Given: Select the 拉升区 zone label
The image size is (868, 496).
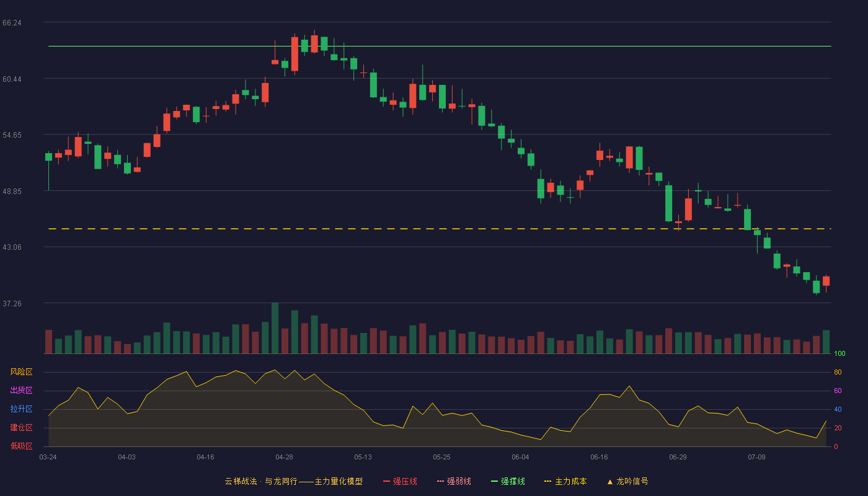Looking at the screenshot, I should click(21, 409).
